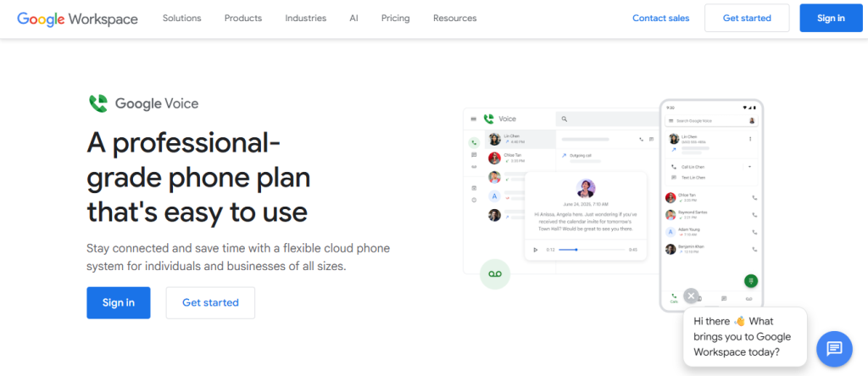This screenshot has width=868, height=376.
Task: Click the Benjamin Khan contact name on phone
Action: 691,246
